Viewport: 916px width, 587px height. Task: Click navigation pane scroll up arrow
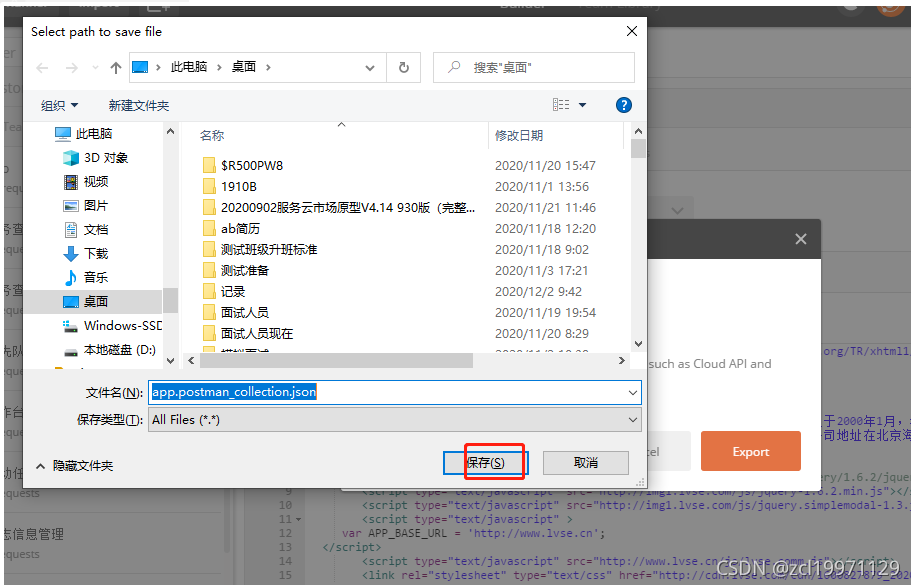pyautogui.click(x=170, y=131)
